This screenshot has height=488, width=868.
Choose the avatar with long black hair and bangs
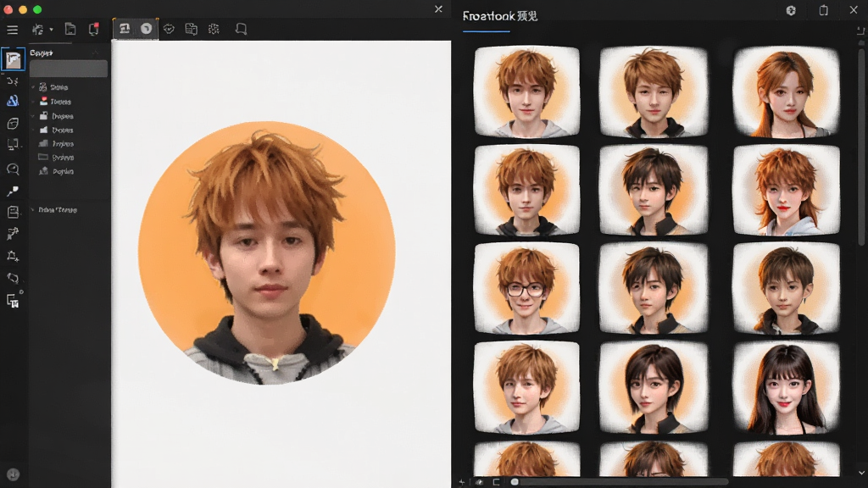(786, 387)
